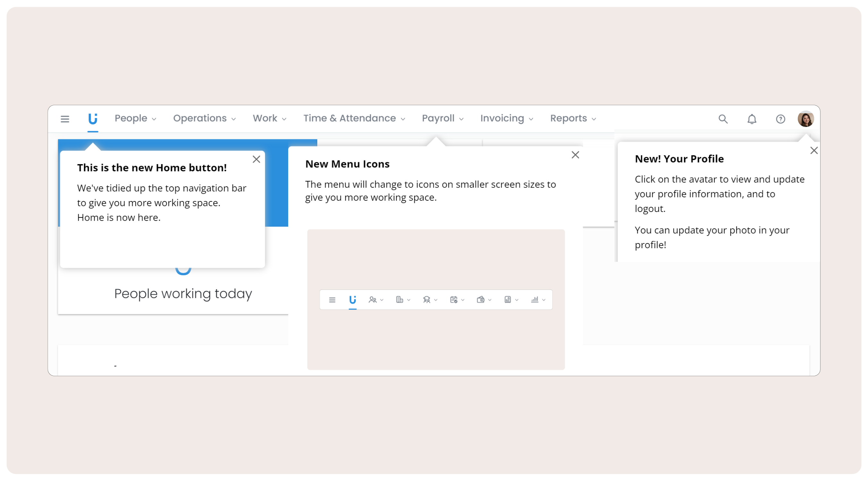The width and height of the screenshot is (868, 481).
Task: Open the Reports menu
Action: click(x=573, y=119)
